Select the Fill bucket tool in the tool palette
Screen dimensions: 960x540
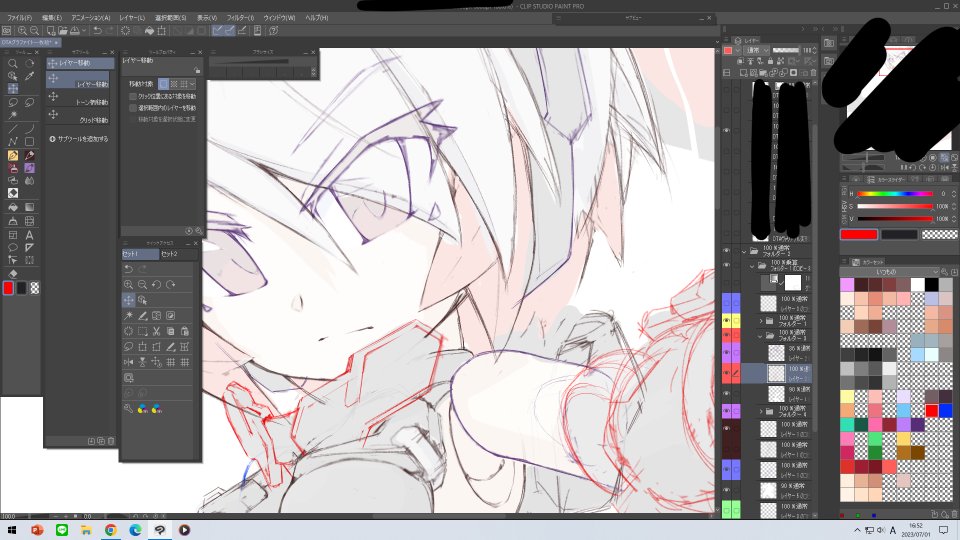point(12,208)
